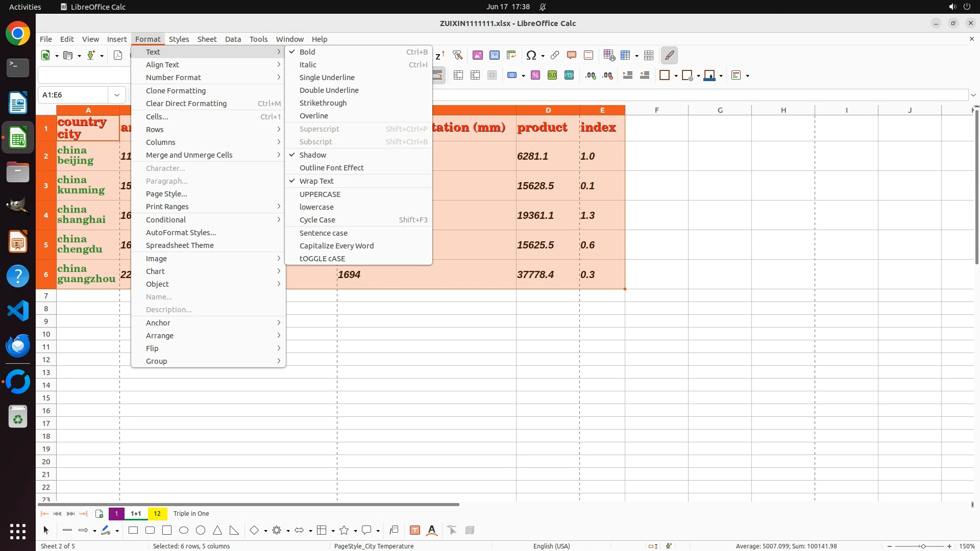Click the Cells... menu entry
This screenshot has width=980, height=551.
tap(157, 117)
